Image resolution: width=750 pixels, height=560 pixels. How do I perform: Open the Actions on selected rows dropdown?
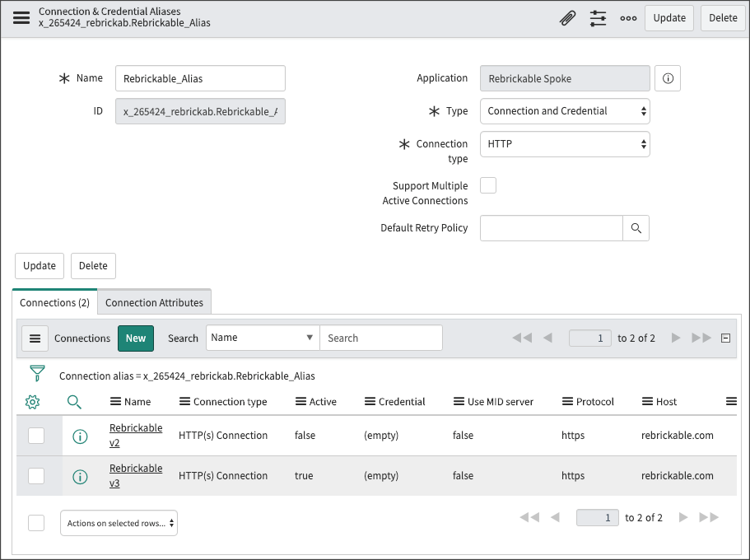pyautogui.click(x=119, y=522)
